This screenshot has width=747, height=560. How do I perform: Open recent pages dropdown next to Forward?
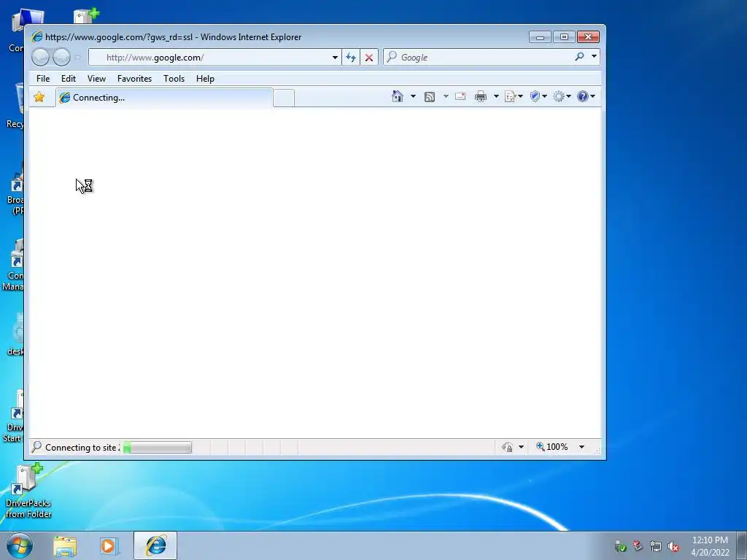pyautogui.click(x=77, y=57)
